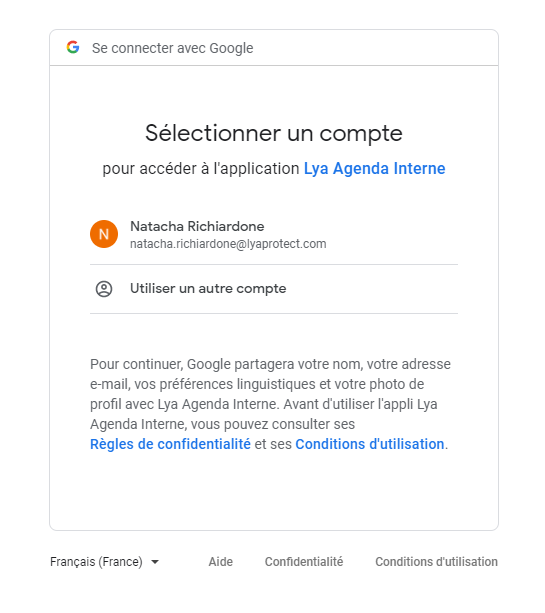The image size is (545, 613).
Task: Click the 'Se connecter avec Google' header text
Action: coord(172,48)
